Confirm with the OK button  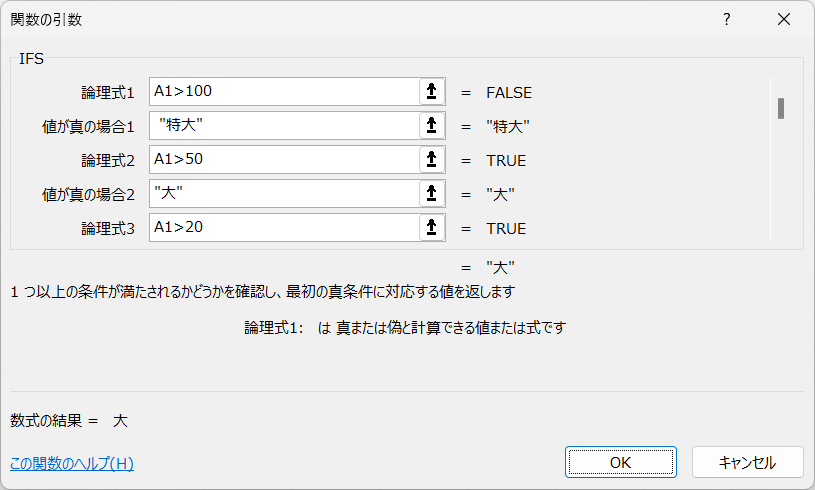[x=621, y=462]
